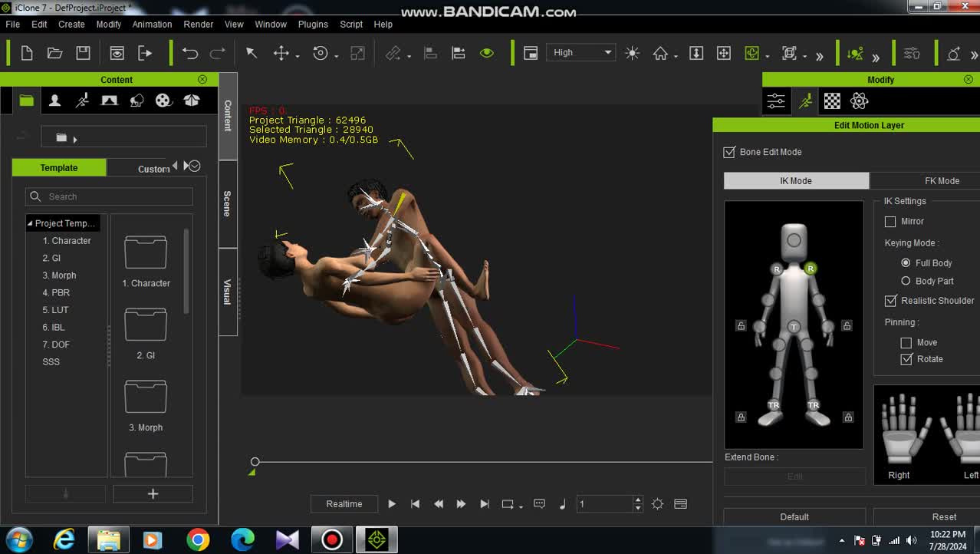Open the Animation menu
Screen dimensions: 980x554
(x=152, y=24)
